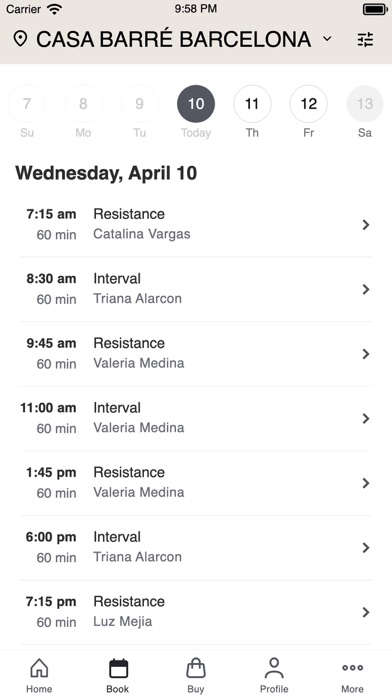Select Friday 12 date circle
The width and height of the screenshot is (392, 696).
[309, 104]
